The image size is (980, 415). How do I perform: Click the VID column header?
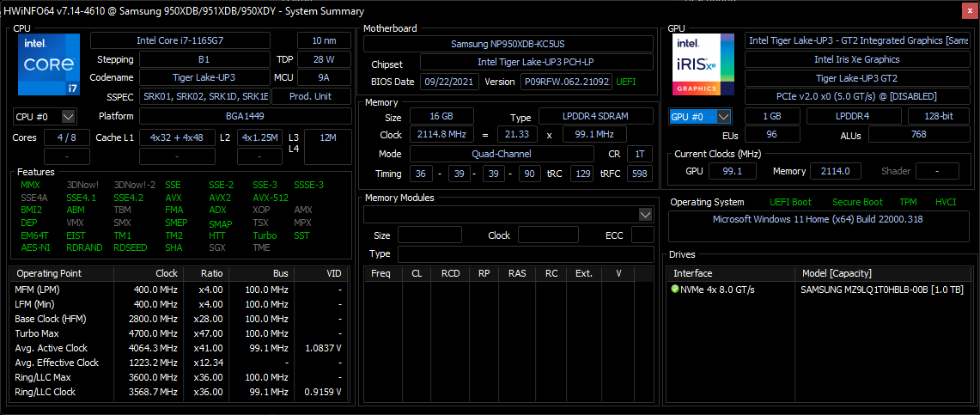tap(335, 273)
